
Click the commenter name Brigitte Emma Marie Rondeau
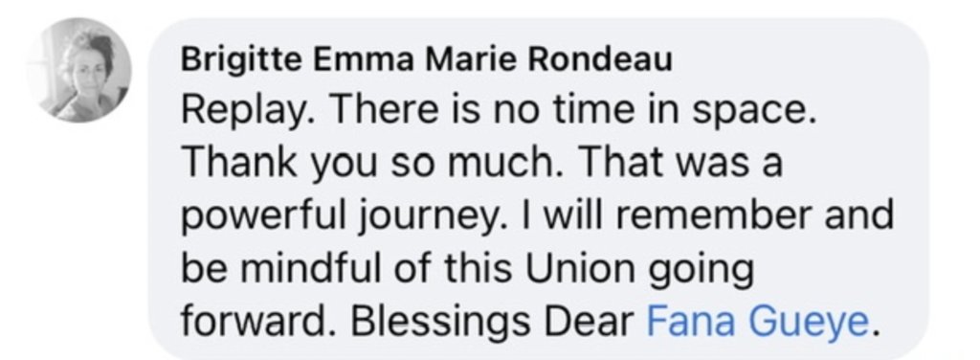pos(427,60)
